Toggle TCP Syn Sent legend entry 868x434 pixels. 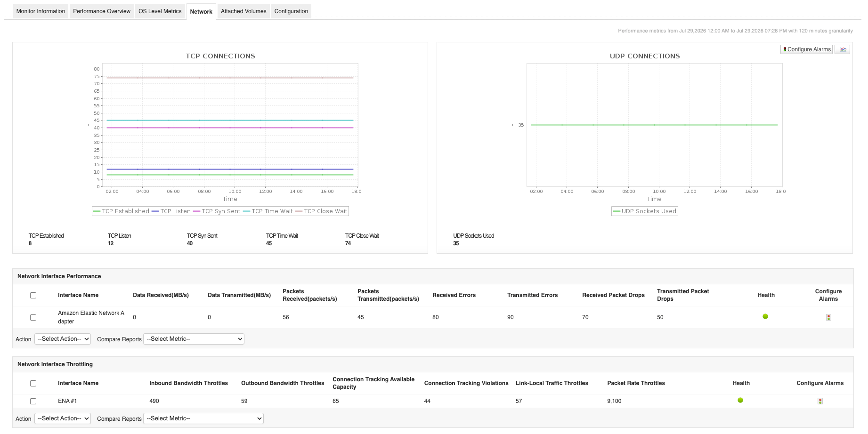point(217,211)
